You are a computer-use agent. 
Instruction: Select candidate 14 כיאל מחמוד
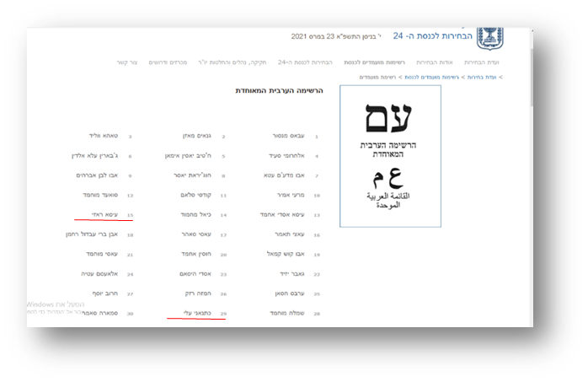point(195,215)
